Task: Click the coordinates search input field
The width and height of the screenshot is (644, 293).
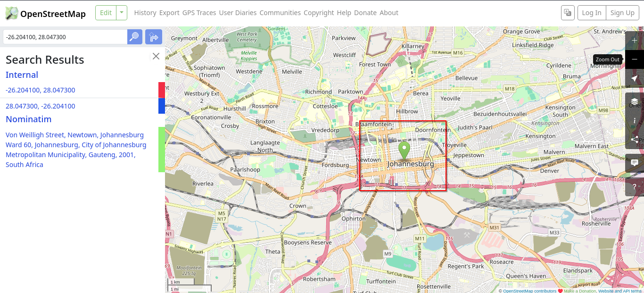Action: [65, 37]
